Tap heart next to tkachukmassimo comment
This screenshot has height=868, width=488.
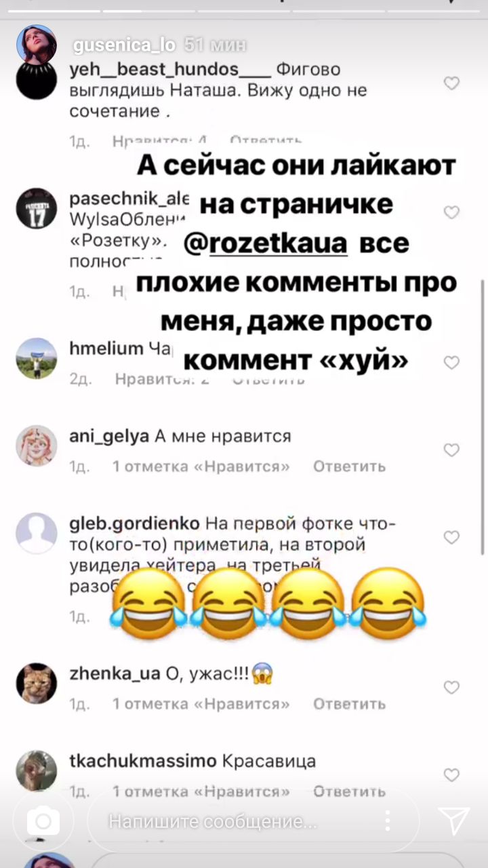coord(451,775)
